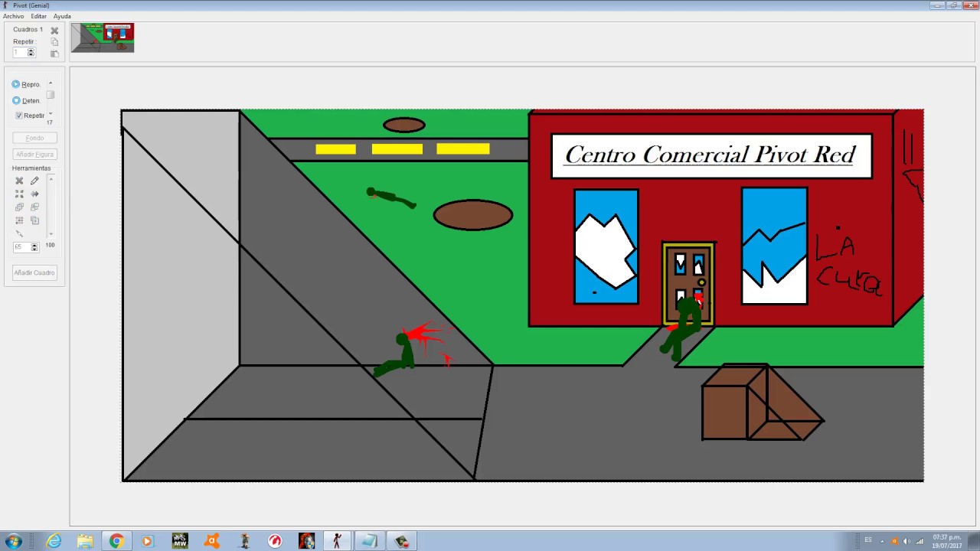
Task: Click the edit figure pencil tool
Action: point(34,181)
